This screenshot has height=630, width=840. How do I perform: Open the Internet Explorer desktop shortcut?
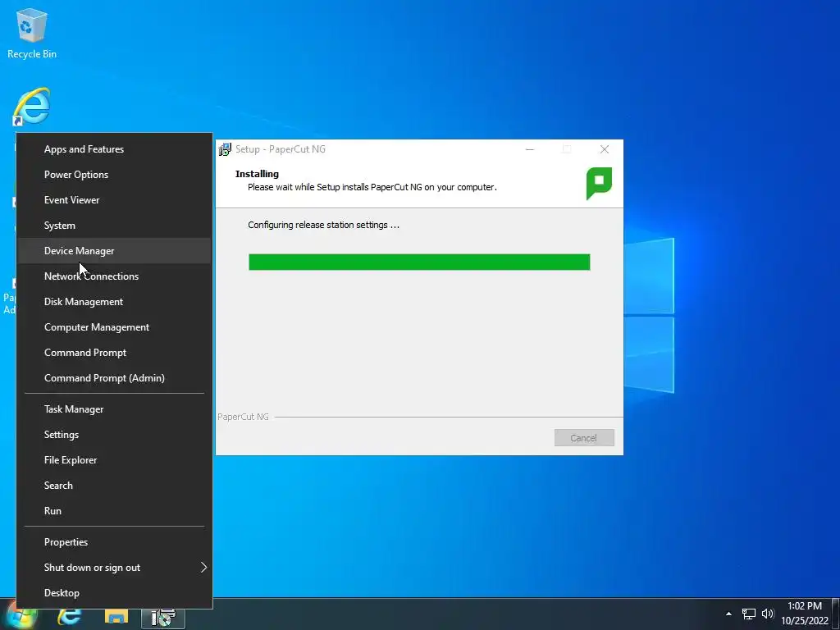(31, 107)
